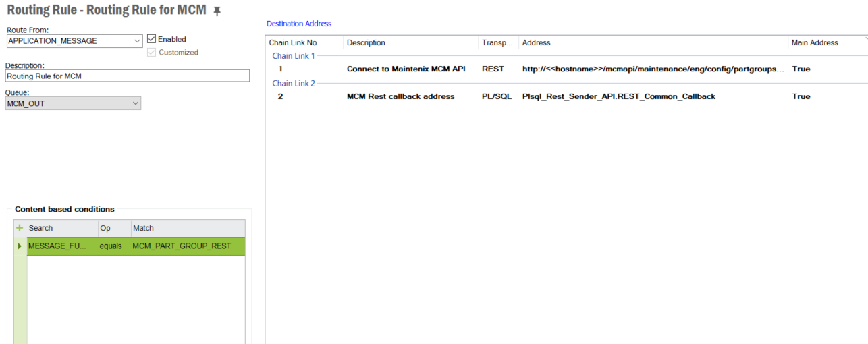Toggle the Enabled checkbox
This screenshot has height=344, width=868.
coord(152,39)
